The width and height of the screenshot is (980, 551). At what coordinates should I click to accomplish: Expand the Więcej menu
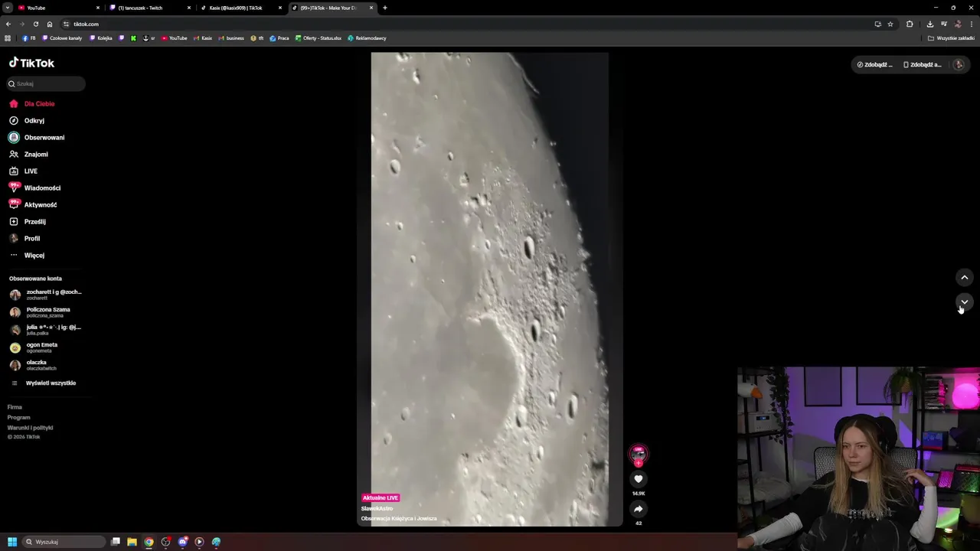[x=27, y=255]
